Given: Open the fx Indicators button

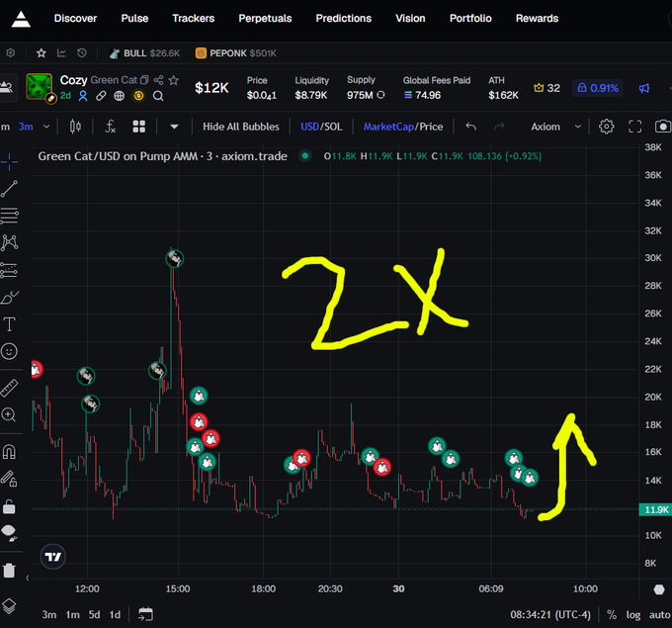Looking at the screenshot, I should (111, 127).
